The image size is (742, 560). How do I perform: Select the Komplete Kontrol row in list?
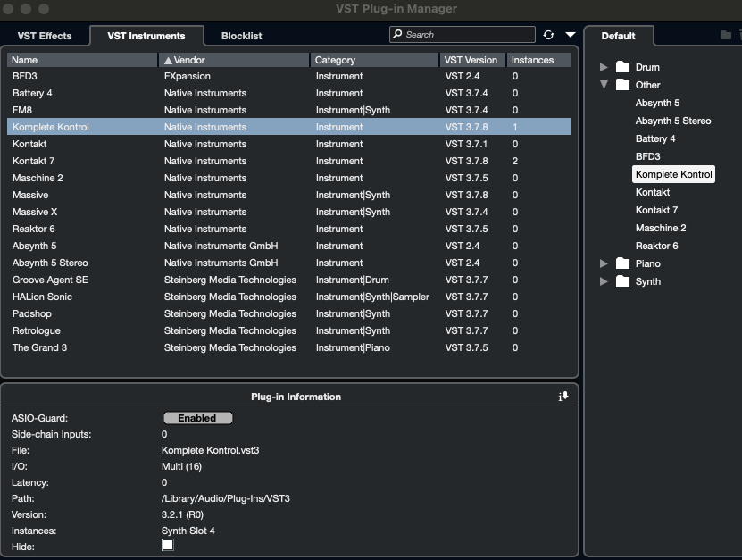coord(289,127)
